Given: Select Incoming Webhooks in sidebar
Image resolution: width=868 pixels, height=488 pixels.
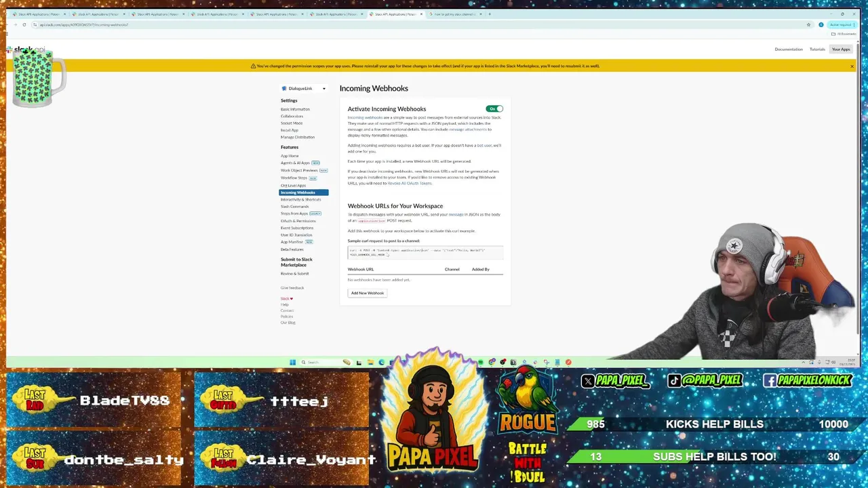Looking at the screenshot, I should tap(304, 192).
